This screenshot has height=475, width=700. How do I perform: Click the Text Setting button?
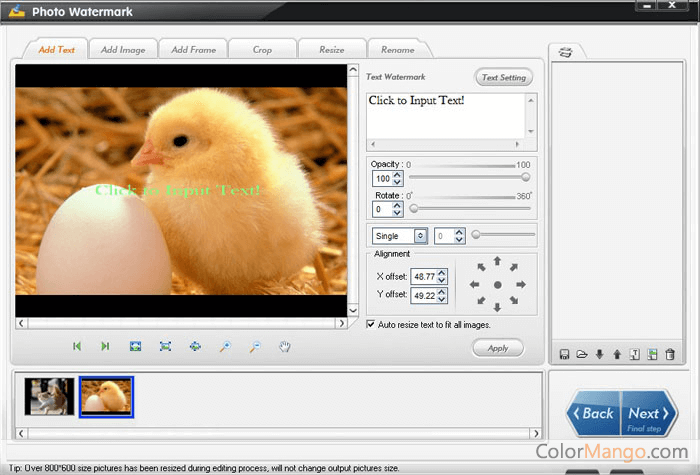click(504, 77)
